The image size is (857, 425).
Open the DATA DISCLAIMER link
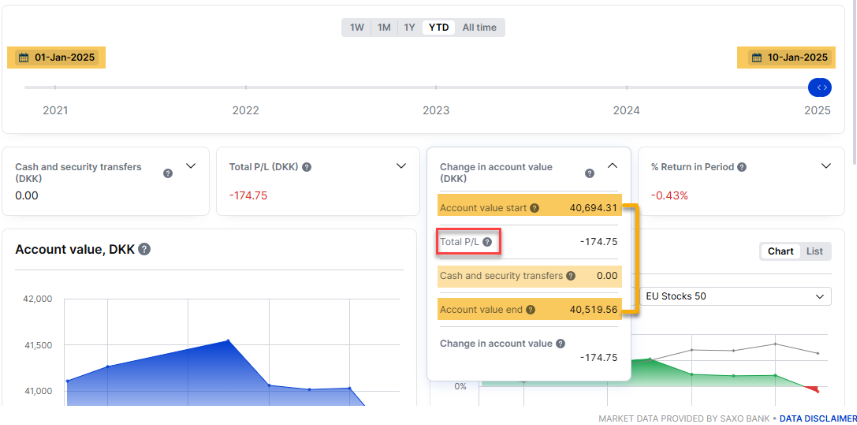pyautogui.click(x=817, y=418)
